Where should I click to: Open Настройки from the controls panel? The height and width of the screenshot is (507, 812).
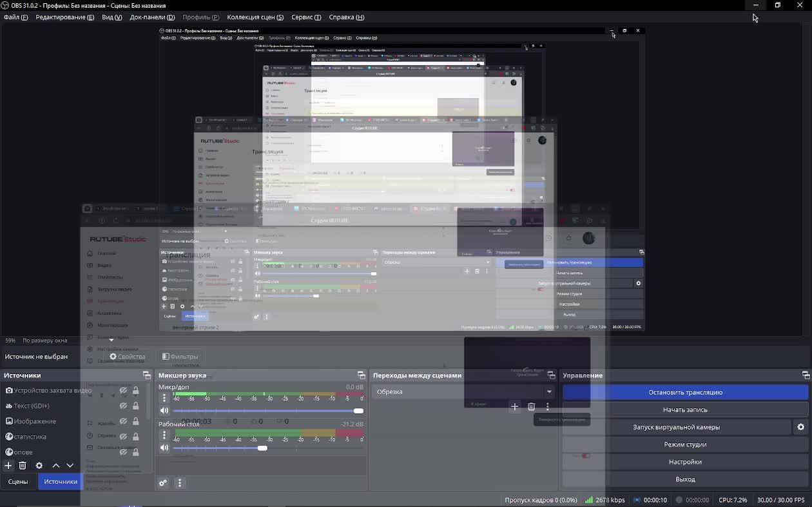(685, 462)
